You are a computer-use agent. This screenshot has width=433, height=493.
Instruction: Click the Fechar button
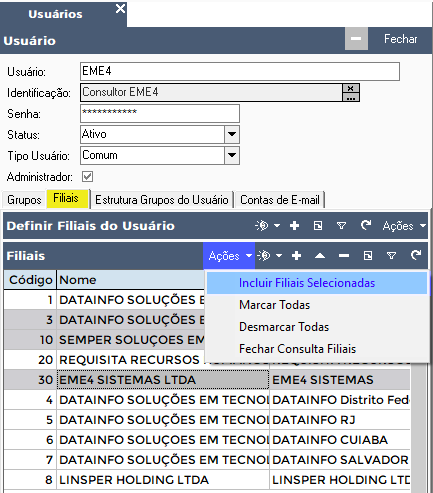pos(400,39)
